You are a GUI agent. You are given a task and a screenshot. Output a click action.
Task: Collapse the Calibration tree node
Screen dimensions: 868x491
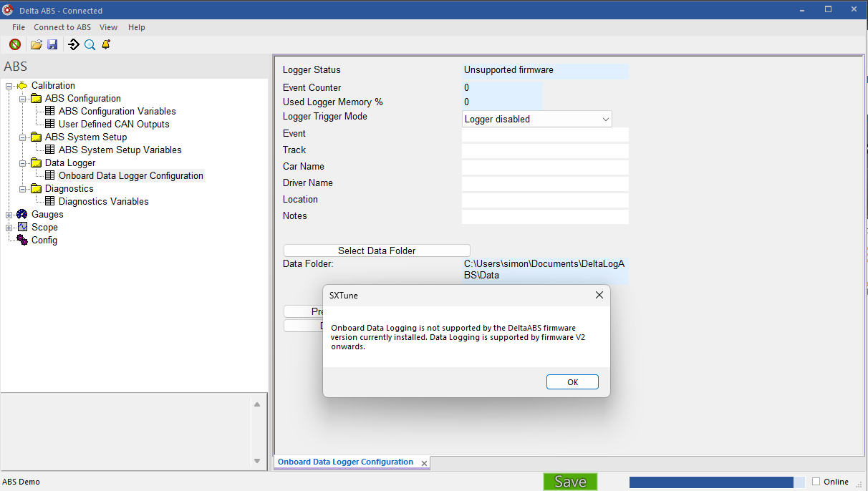click(9, 86)
